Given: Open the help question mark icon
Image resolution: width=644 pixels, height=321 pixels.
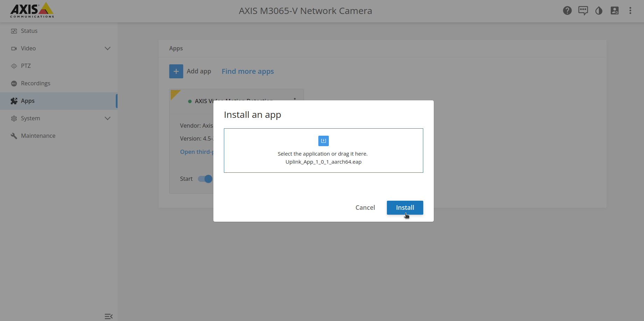Looking at the screenshot, I should click(567, 11).
